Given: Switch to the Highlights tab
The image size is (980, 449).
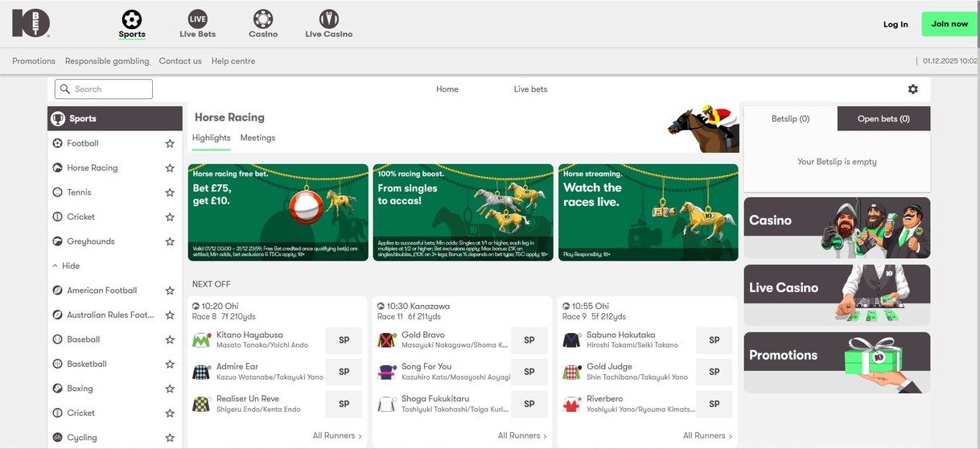Looking at the screenshot, I should tap(212, 138).
